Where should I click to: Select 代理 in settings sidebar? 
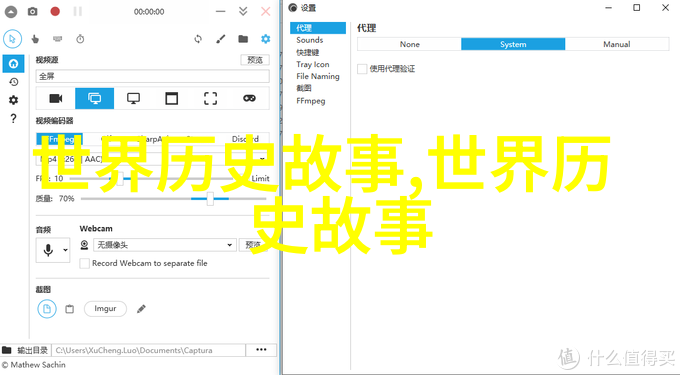[318, 28]
